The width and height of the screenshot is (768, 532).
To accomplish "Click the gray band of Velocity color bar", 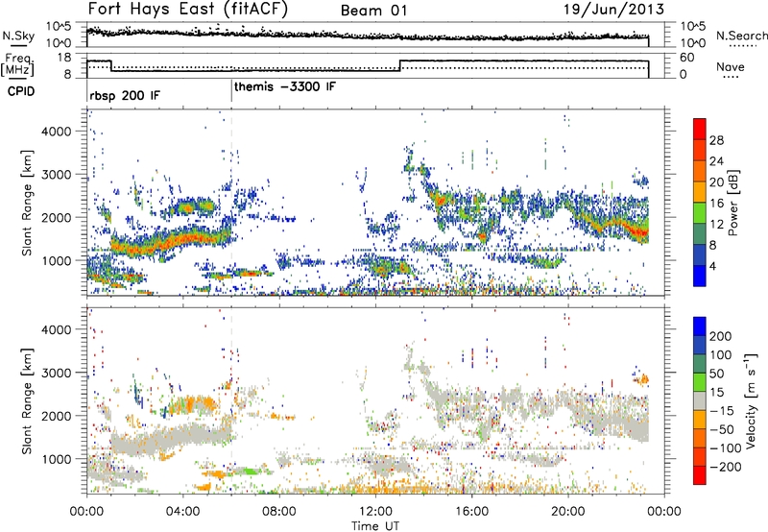I will point(700,401).
